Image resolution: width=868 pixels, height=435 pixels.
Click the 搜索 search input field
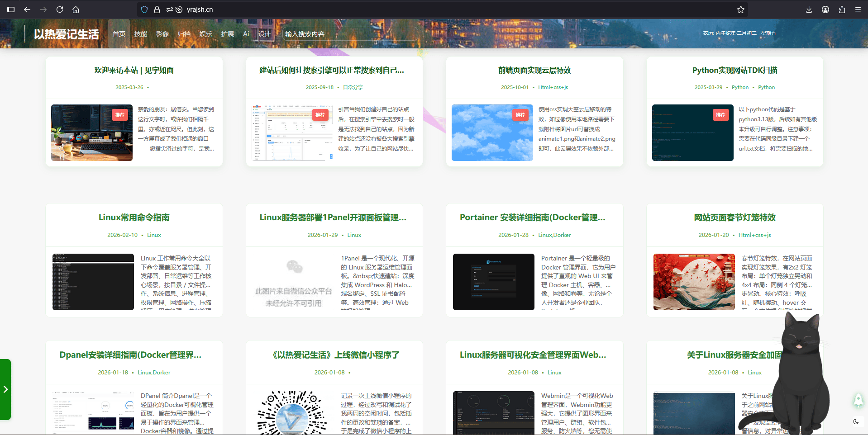(x=350, y=33)
